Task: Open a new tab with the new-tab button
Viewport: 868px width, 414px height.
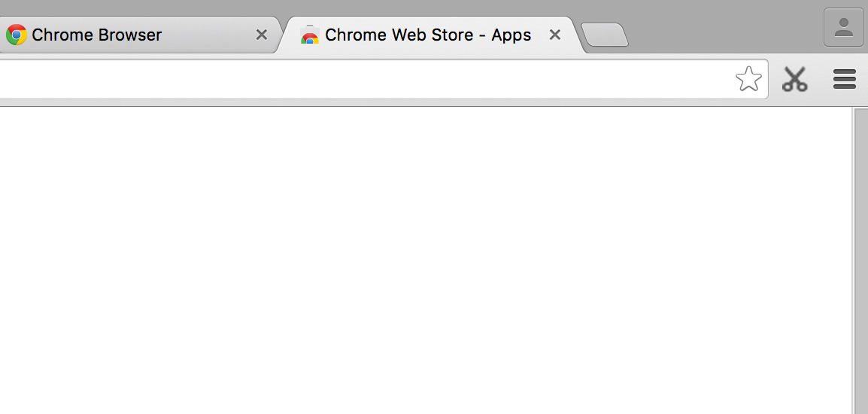Action: pos(604,35)
